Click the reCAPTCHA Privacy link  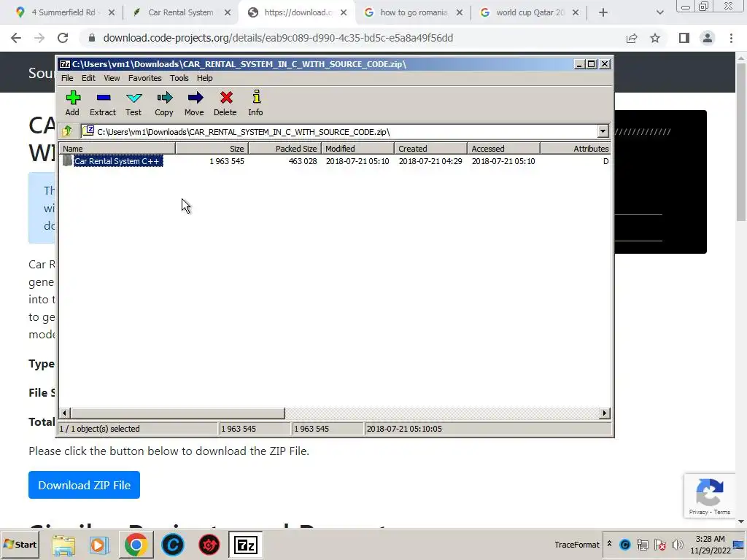(x=698, y=512)
